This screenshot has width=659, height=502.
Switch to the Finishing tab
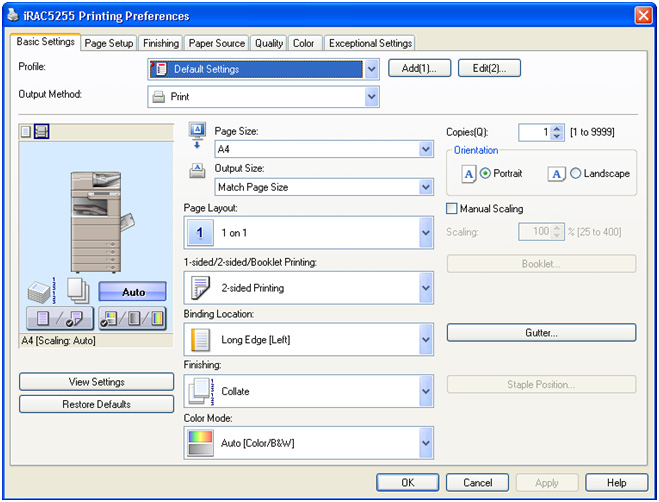point(160,43)
